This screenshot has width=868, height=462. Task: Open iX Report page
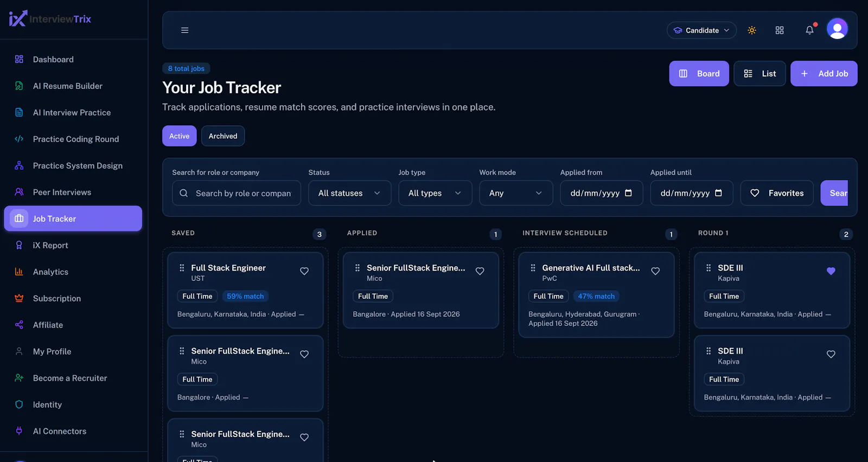73,246
